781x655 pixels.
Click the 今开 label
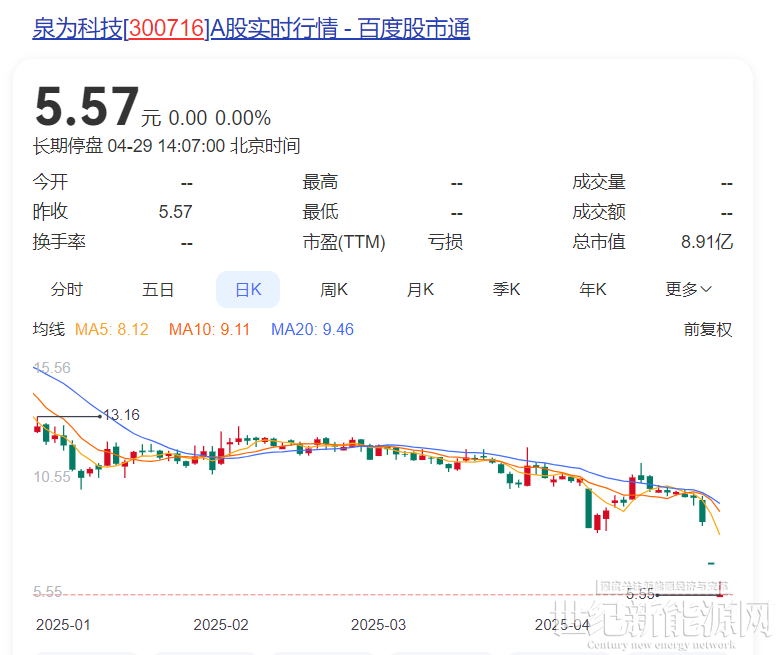pyautogui.click(x=50, y=182)
